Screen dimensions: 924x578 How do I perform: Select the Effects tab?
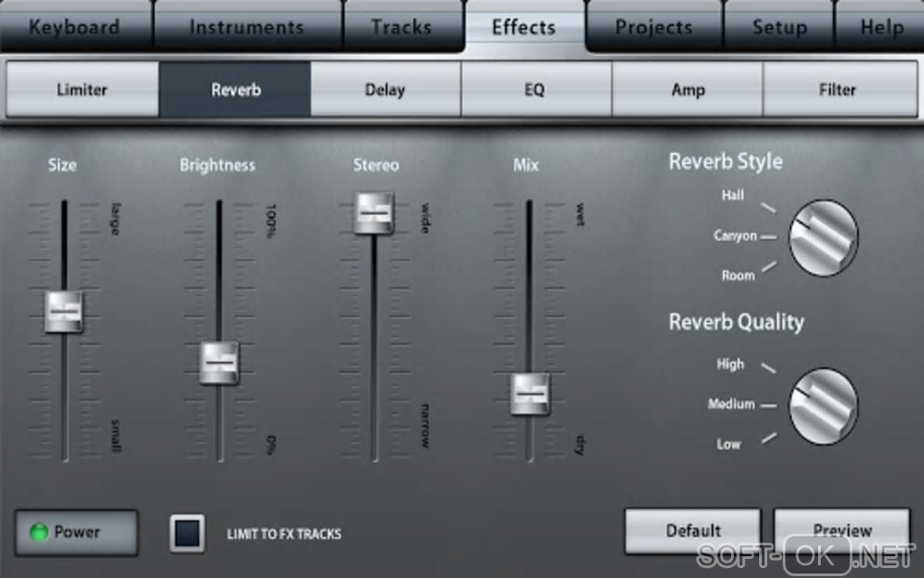tap(525, 27)
